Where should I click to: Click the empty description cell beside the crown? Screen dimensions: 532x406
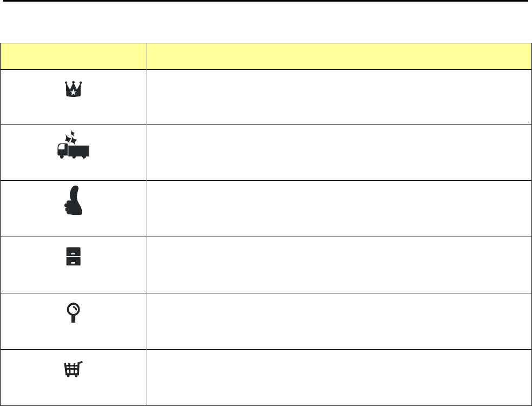coord(339,97)
